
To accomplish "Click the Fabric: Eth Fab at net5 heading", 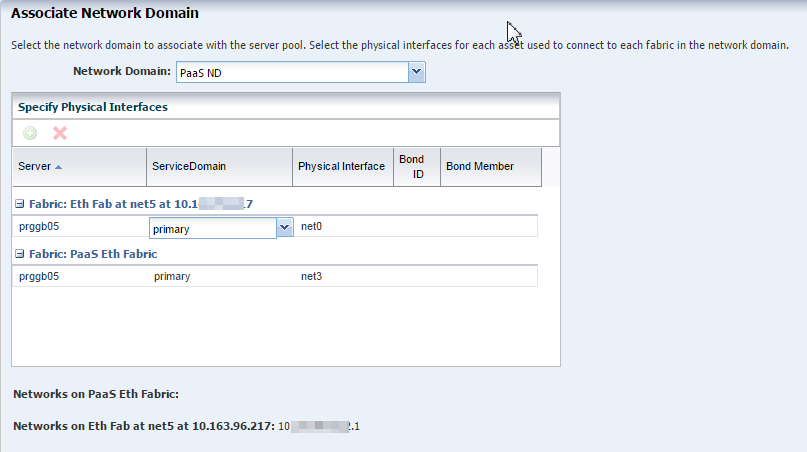I will coord(141,204).
